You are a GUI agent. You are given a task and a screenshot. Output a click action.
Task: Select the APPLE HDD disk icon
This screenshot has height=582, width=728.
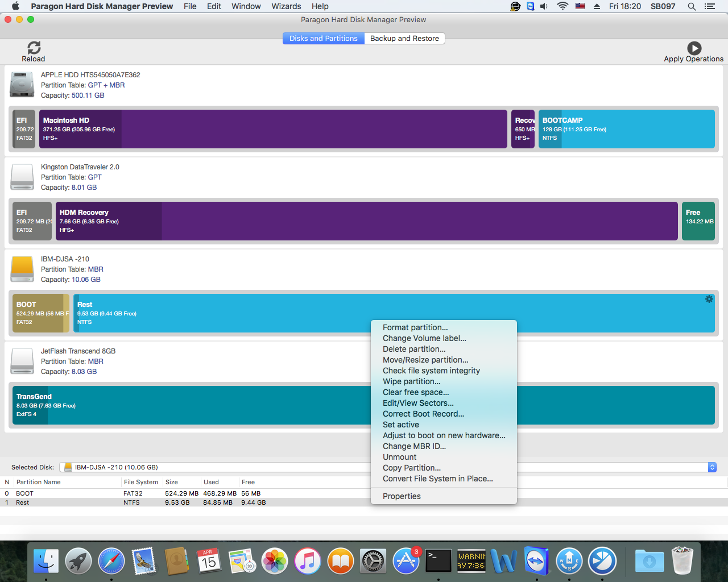point(22,85)
